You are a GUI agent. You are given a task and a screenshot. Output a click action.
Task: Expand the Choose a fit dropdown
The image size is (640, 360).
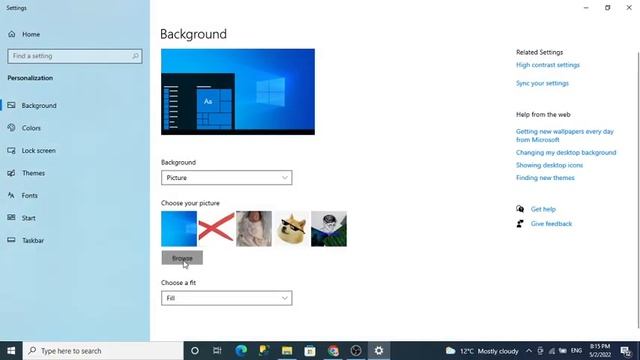point(227,298)
